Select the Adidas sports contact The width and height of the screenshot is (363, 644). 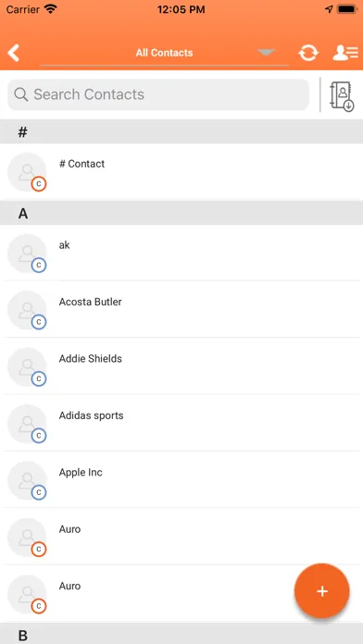point(181,423)
